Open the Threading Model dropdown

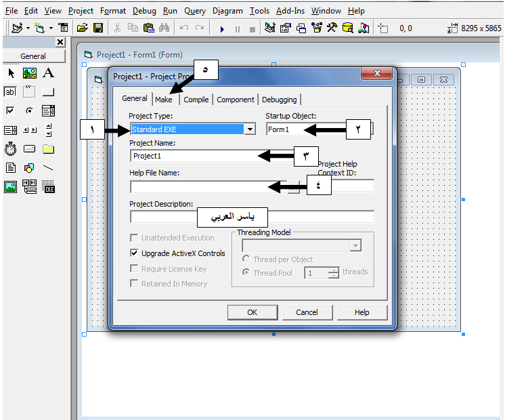pos(355,246)
